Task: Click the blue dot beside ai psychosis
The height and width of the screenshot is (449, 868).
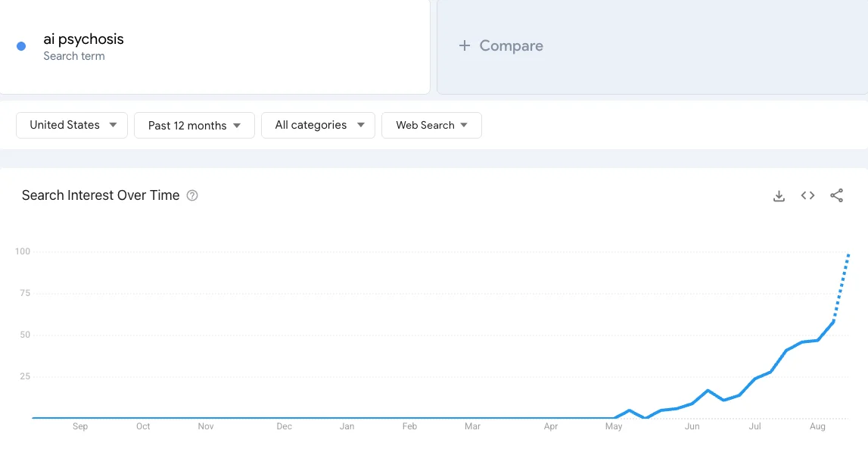Action: coord(21,46)
